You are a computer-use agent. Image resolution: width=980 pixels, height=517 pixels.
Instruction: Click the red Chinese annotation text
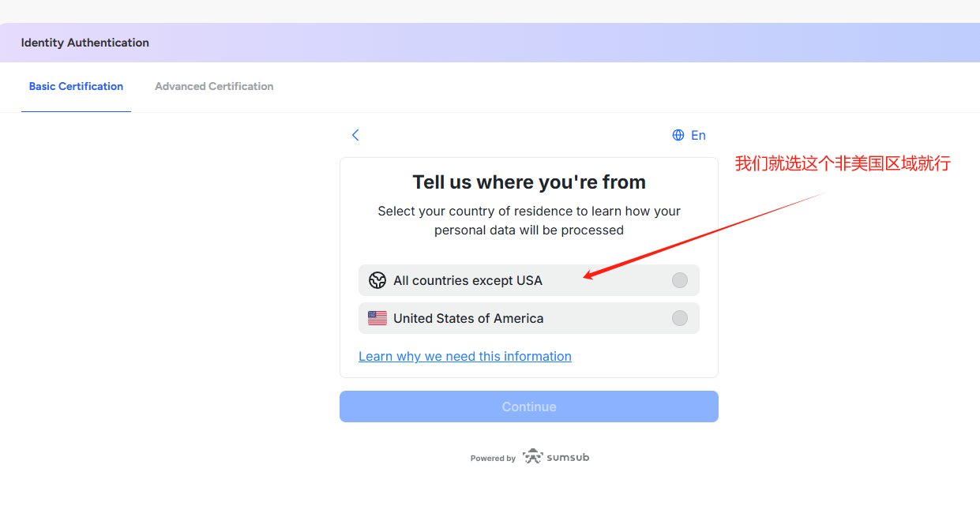(x=842, y=164)
